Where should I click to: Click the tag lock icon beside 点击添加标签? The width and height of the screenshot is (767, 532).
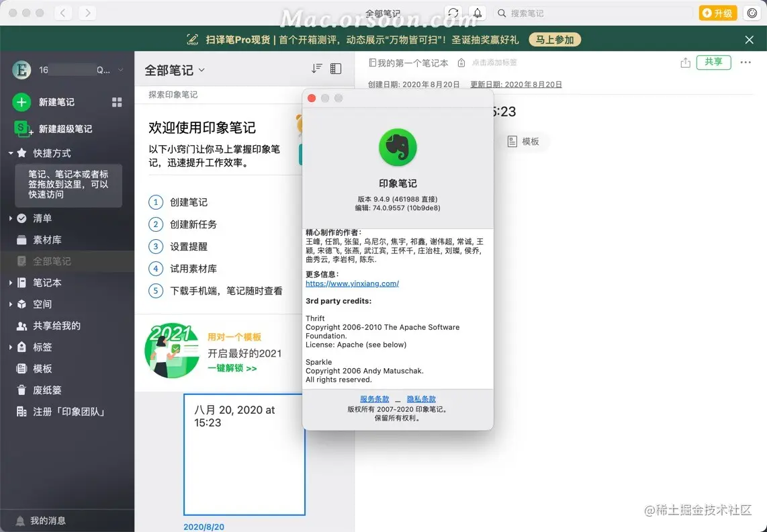[x=461, y=62]
